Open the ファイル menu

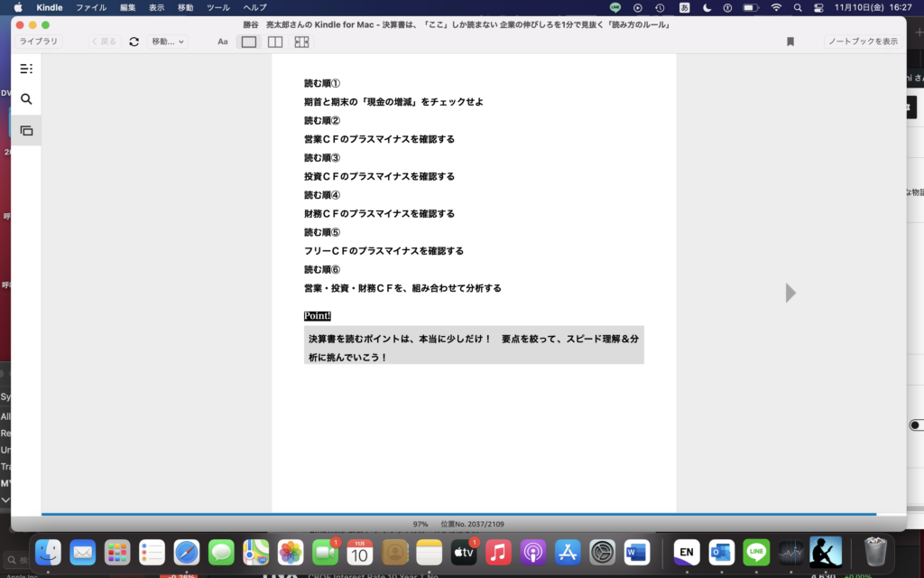91,7
